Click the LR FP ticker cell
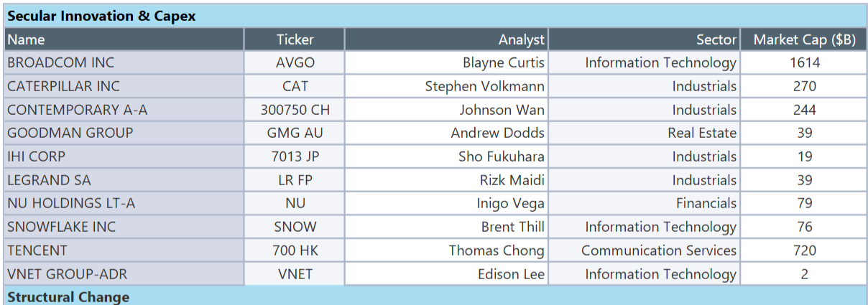This screenshot has height=305, width=868. point(295,180)
